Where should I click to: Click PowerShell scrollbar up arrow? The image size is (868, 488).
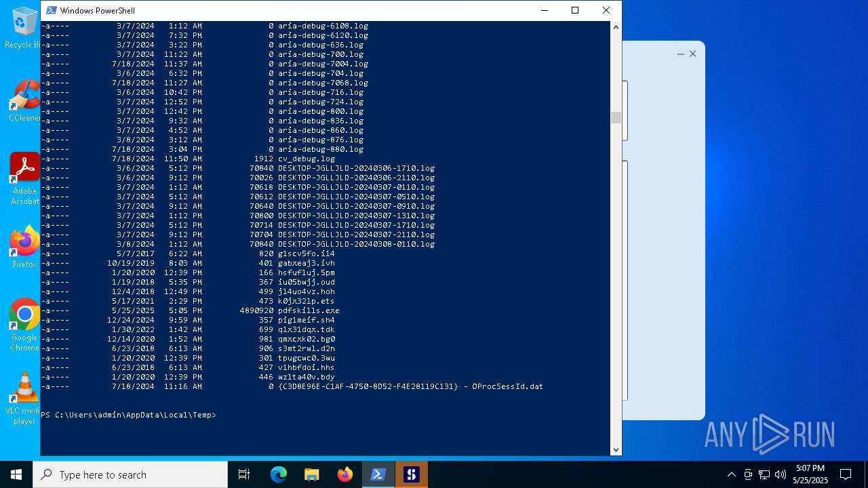pyautogui.click(x=616, y=27)
